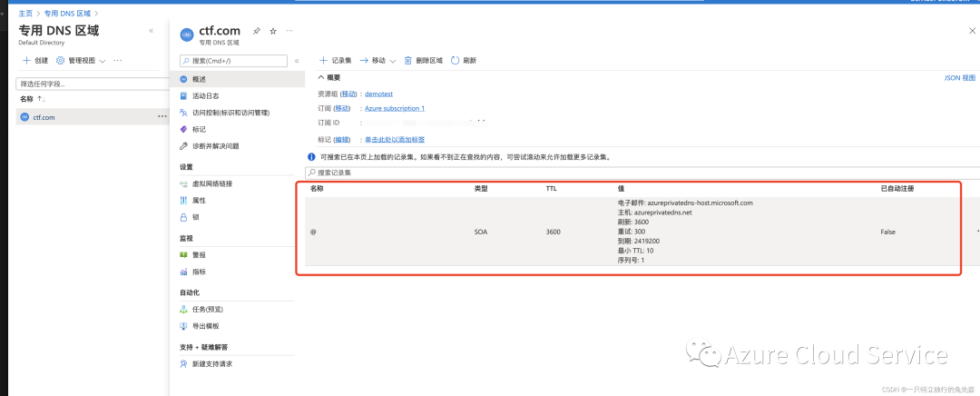Open the 管理视图 dropdown
Screen dimensions: 980x396
81,61
